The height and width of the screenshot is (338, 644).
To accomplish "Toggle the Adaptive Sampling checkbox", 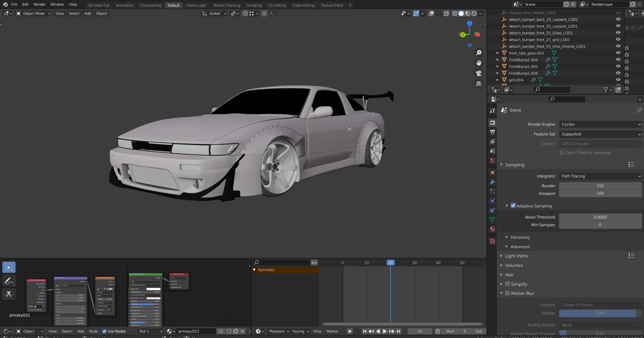I will pyautogui.click(x=513, y=205).
